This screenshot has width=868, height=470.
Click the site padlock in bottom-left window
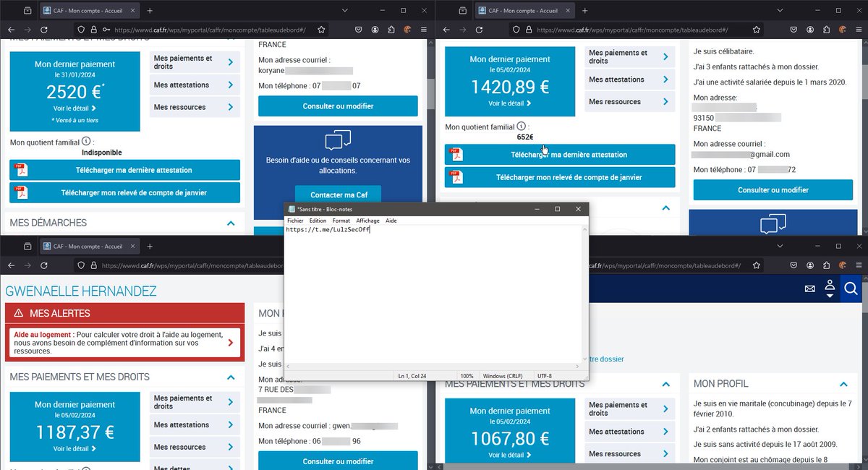(93, 265)
